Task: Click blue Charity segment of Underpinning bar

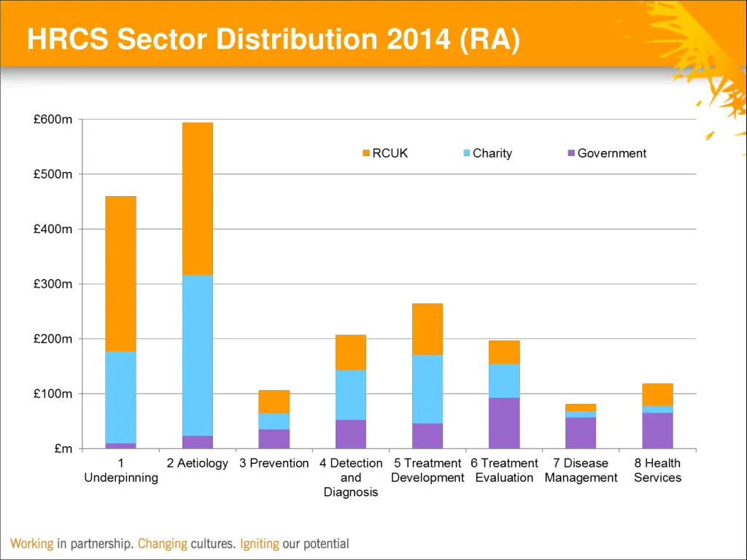Action: tap(120, 397)
